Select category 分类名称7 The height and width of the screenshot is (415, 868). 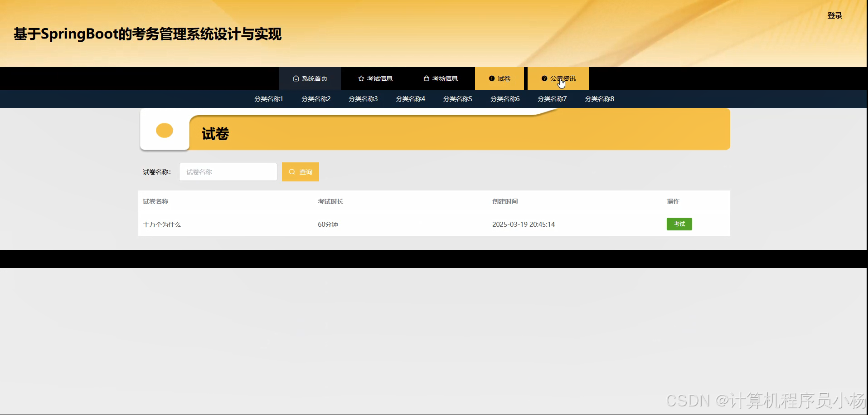tap(552, 99)
